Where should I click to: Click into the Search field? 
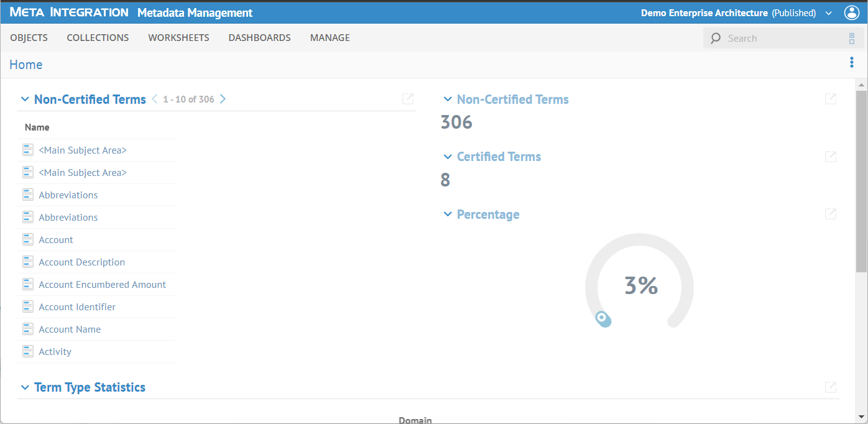pos(777,39)
